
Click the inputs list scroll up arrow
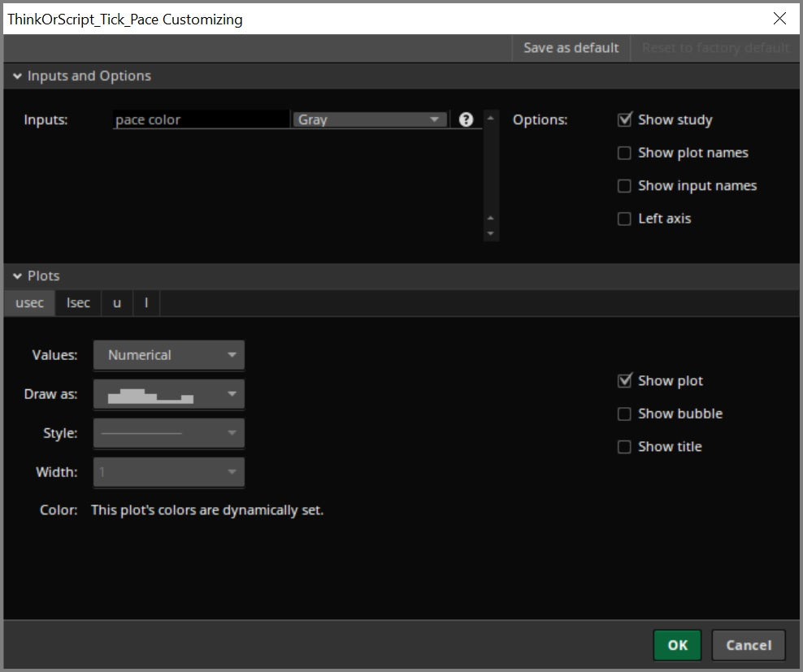pos(491,119)
